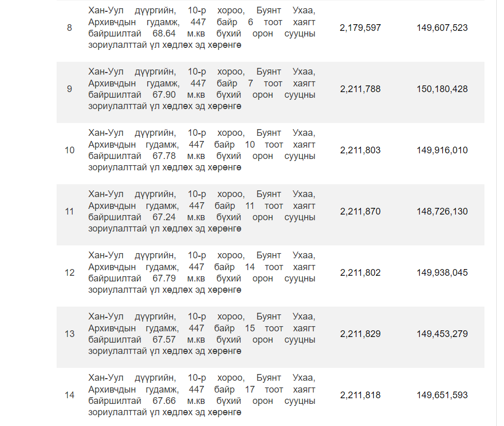This screenshot has width=504, height=426.
Task: Select row number 10 cell
Action: coord(69,150)
